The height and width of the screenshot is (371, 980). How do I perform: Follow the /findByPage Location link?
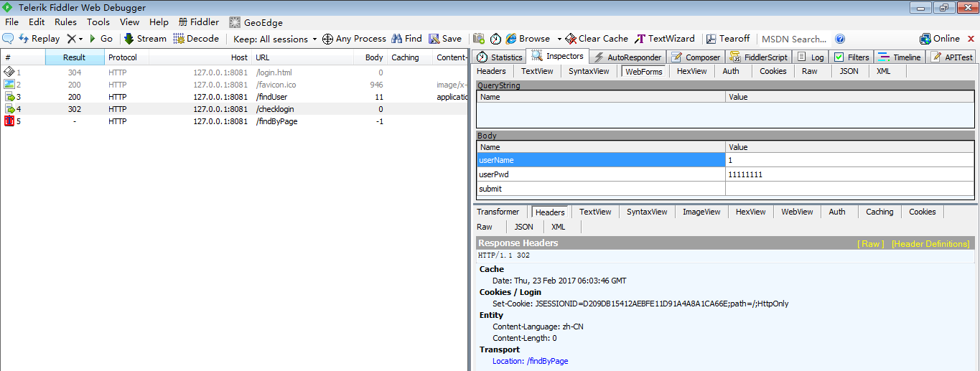pyautogui.click(x=547, y=361)
